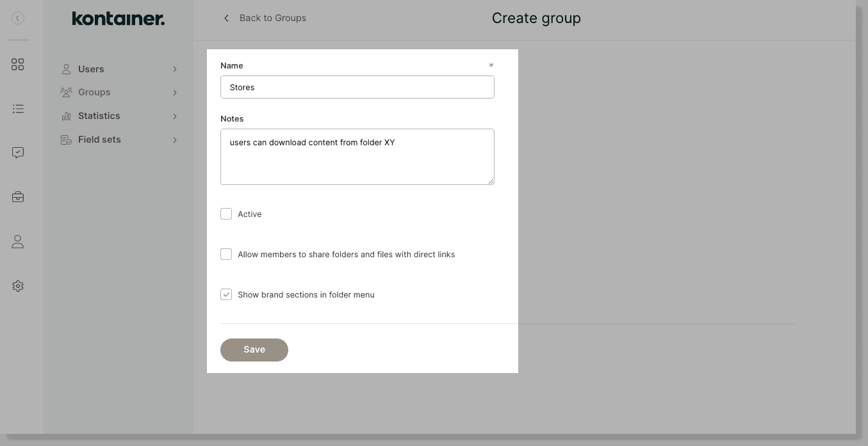Open the Statistics menu entry
Viewport: 868px width, 446px height.
click(x=99, y=116)
